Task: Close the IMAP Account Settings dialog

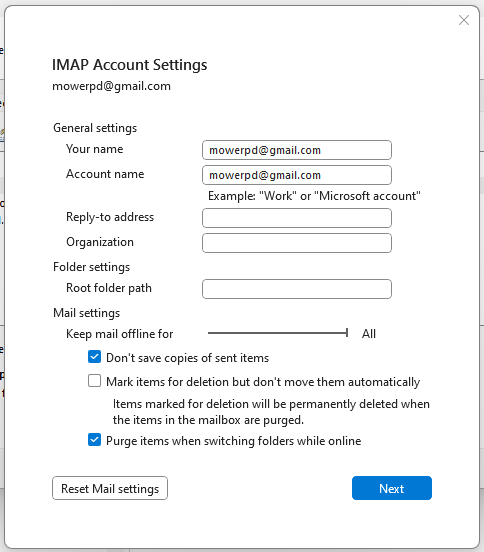Action: (464, 20)
